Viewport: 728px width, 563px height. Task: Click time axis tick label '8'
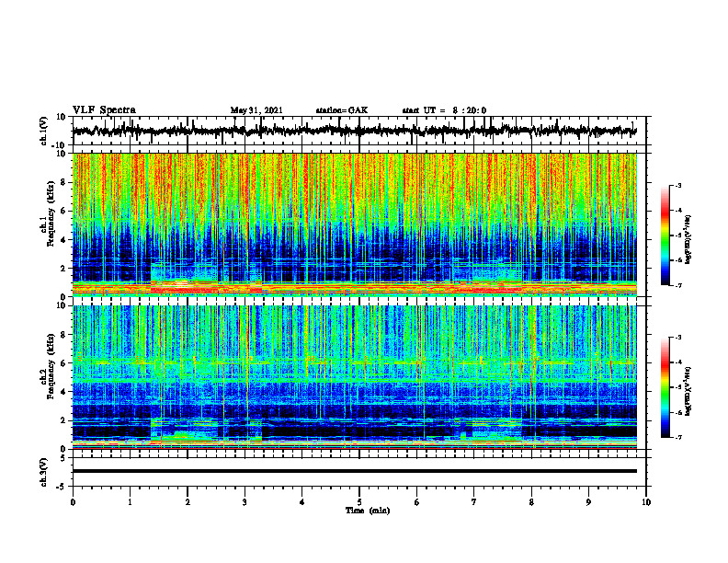click(531, 502)
